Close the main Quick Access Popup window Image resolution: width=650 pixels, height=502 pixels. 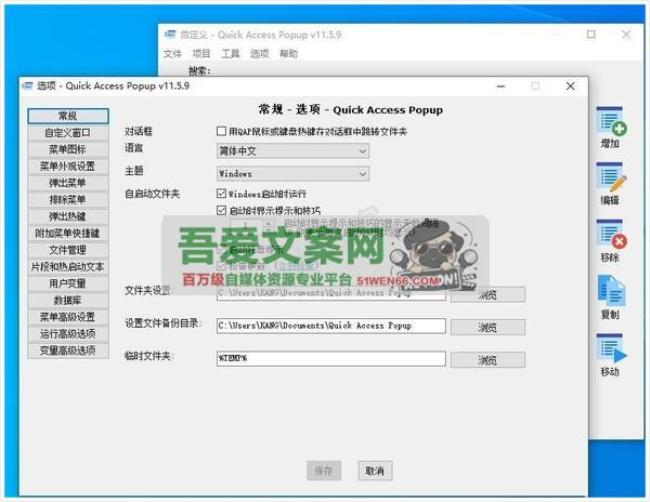coord(626,34)
